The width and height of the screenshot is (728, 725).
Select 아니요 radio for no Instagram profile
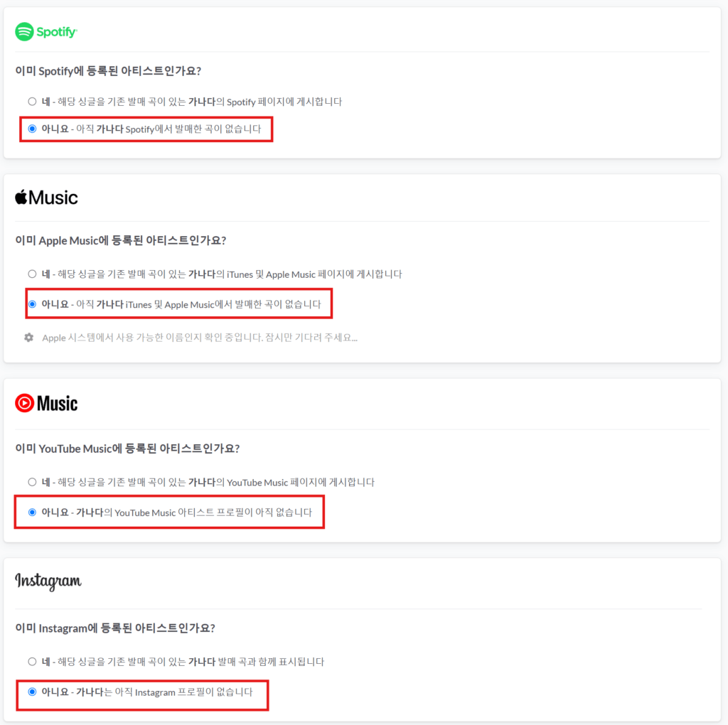(x=32, y=692)
